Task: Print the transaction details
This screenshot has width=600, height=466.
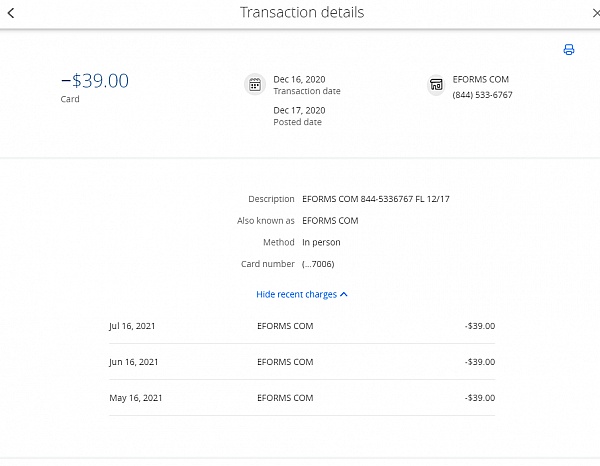Action: [569, 50]
